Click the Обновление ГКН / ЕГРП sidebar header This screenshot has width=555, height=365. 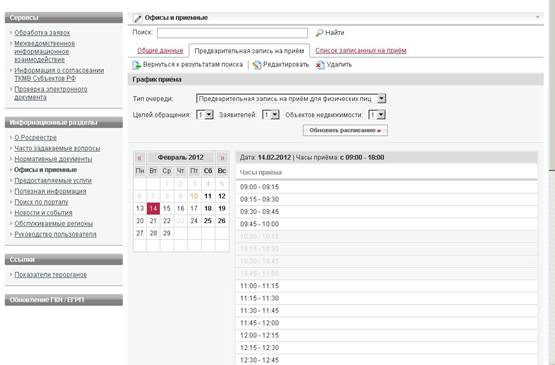pyautogui.click(x=64, y=300)
